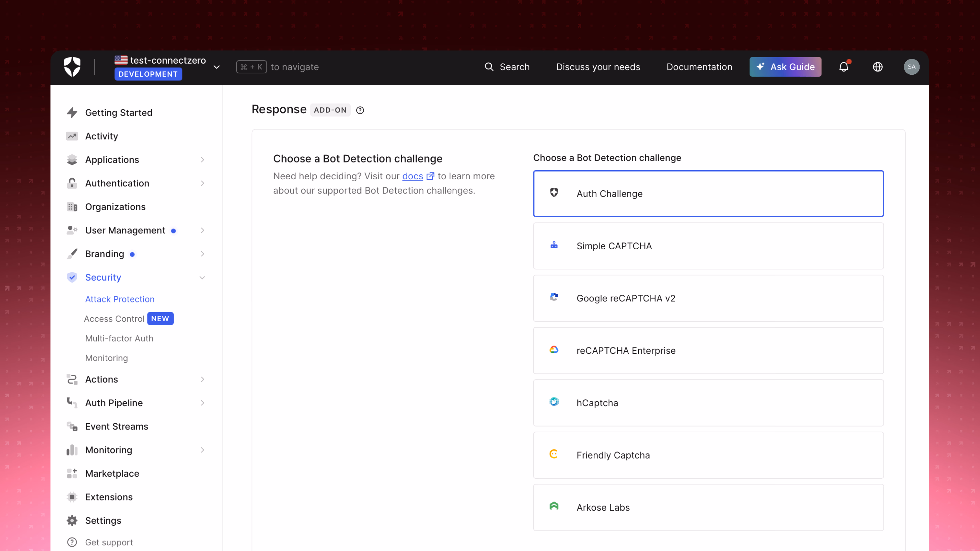The image size is (980, 551).
Task: Click the Auth Pipeline icon
Action: [x=72, y=403]
